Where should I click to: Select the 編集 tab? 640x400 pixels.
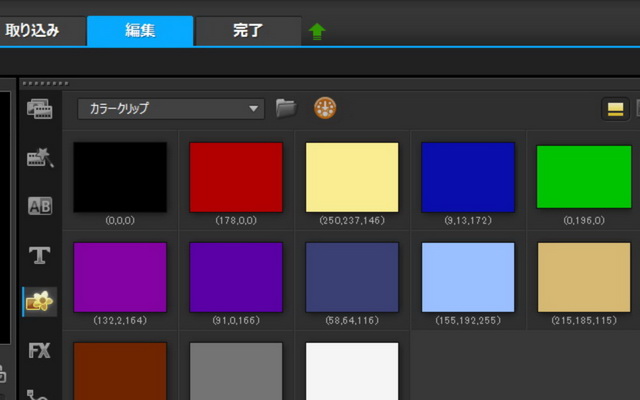[x=140, y=31]
